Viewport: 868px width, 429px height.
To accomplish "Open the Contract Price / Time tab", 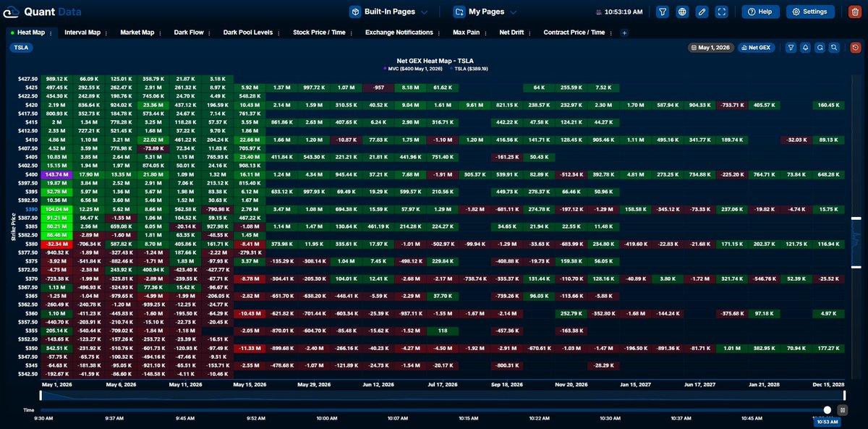I will (574, 33).
